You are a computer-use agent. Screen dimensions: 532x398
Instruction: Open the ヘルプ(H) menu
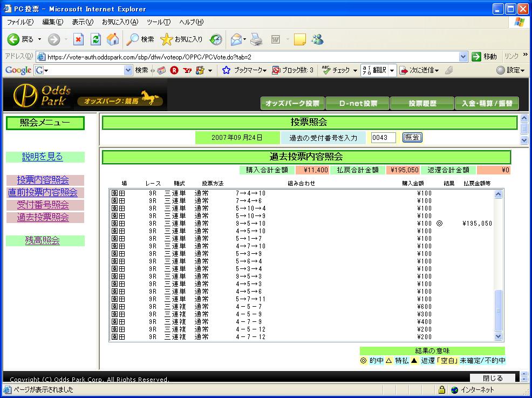click(x=192, y=22)
